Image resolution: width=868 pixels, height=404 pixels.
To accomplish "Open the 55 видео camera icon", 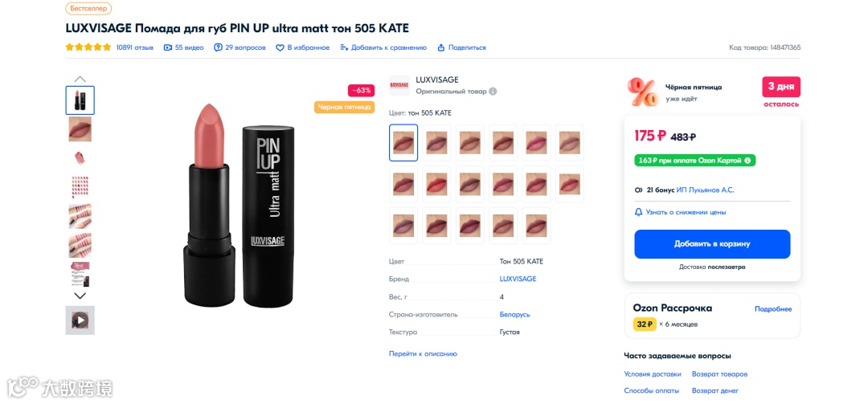I will pyautogui.click(x=168, y=47).
